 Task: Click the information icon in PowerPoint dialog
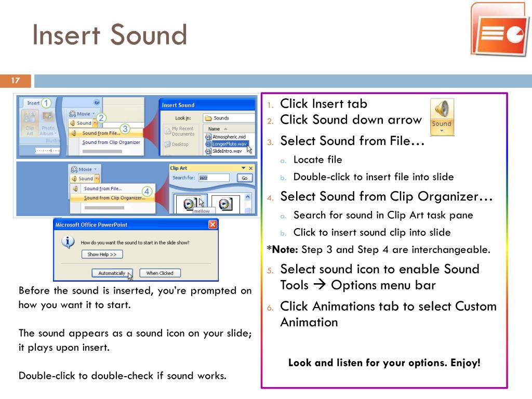(x=68, y=242)
